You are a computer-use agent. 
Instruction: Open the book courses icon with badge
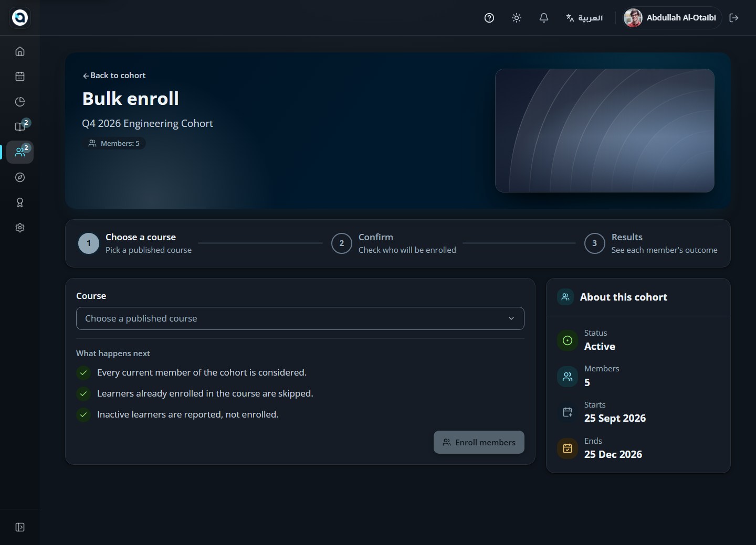click(20, 126)
